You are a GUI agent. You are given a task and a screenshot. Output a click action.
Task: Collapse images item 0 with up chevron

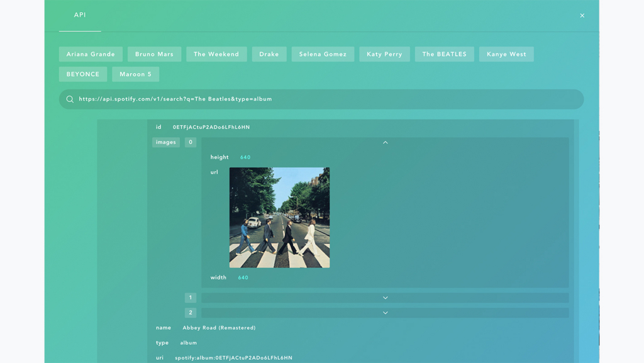(386, 142)
